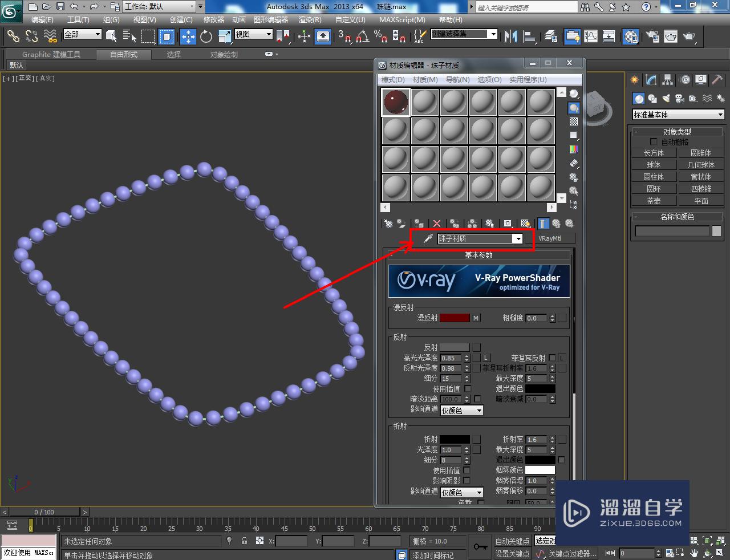Open the Curve Editor from toolbar

tap(591, 36)
